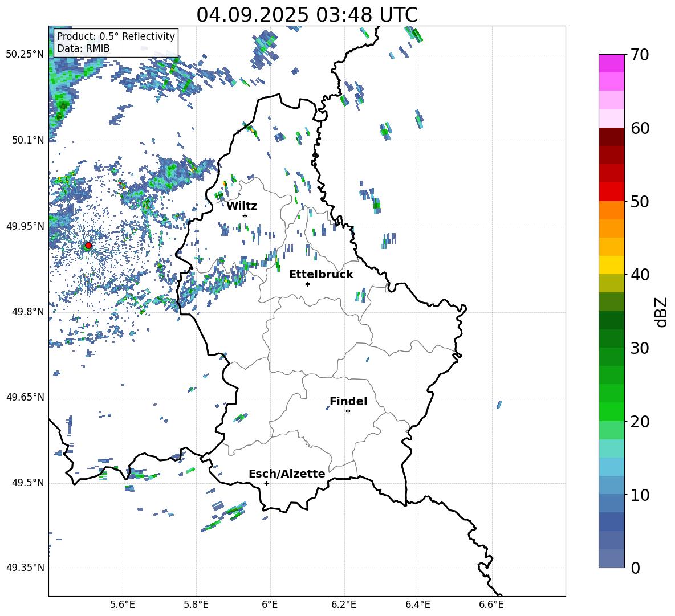Click the 50.25°N latitude label
Screen dimensions: 675x616
[x=25, y=55]
